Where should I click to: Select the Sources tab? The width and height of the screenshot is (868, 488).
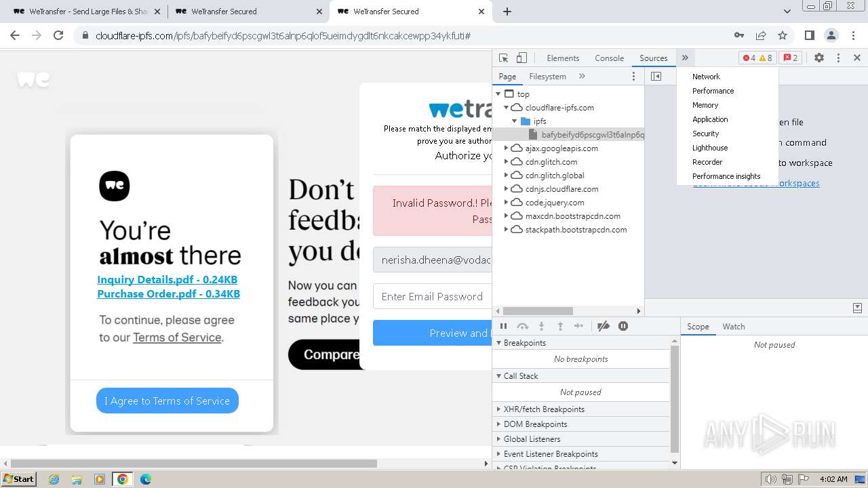654,58
